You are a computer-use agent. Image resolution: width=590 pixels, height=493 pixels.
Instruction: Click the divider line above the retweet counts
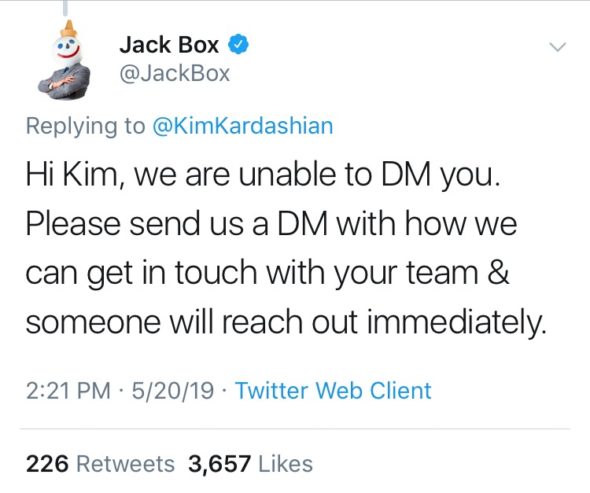295,429
